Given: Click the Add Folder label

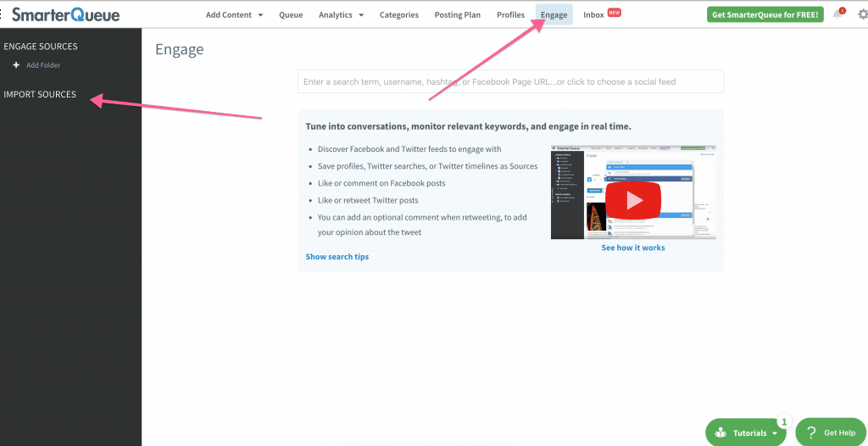Looking at the screenshot, I should [x=43, y=65].
